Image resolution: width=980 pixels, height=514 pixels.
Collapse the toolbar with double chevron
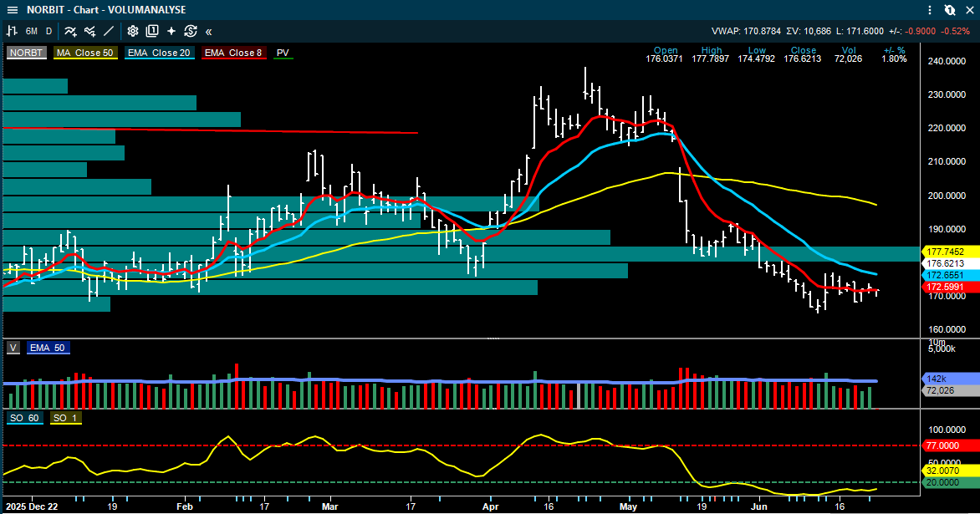click(x=209, y=31)
